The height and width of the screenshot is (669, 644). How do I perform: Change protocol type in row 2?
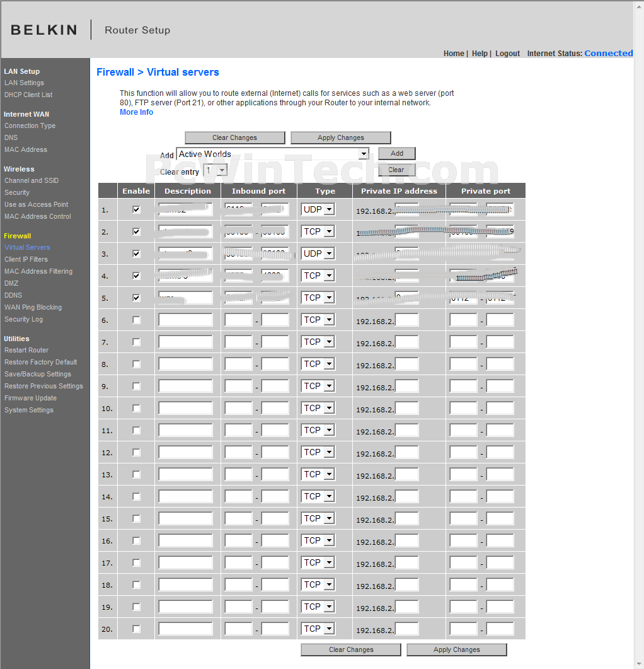318,231
